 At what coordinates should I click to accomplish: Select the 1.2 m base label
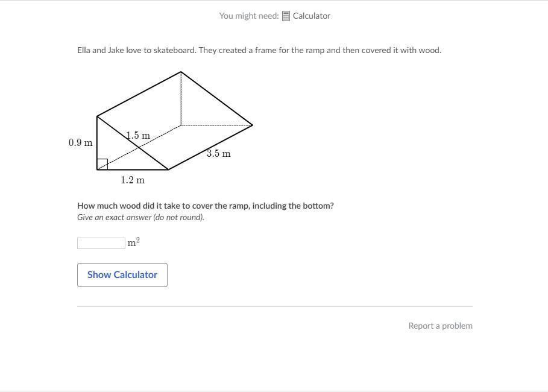(133, 180)
